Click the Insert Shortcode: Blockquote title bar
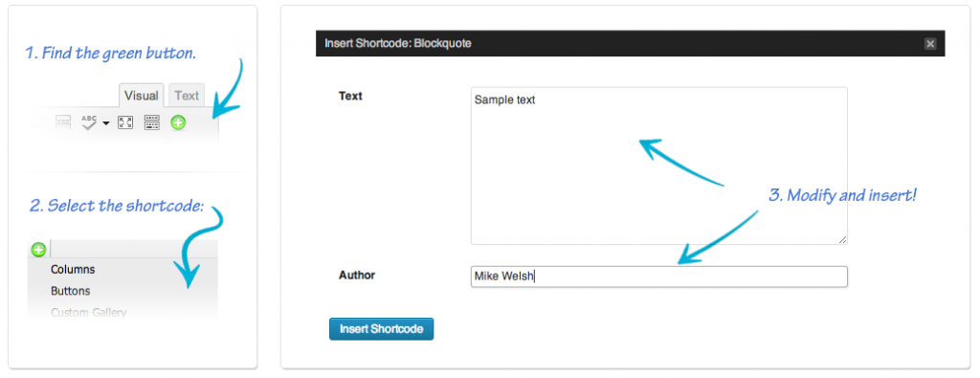 coord(630,44)
